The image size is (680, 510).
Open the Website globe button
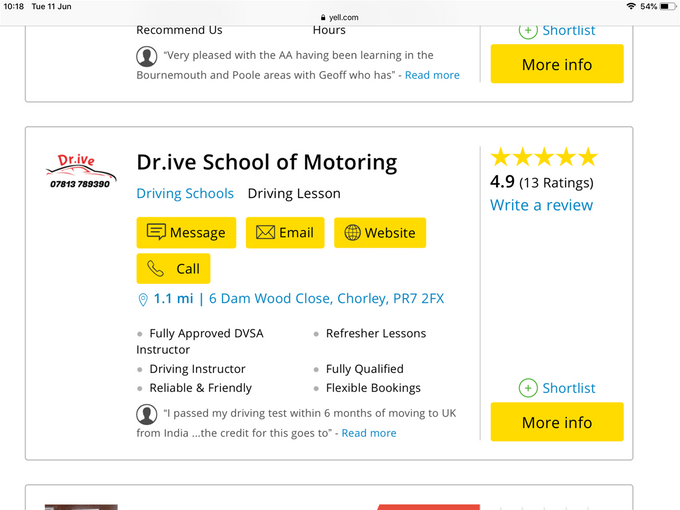(380, 232)
